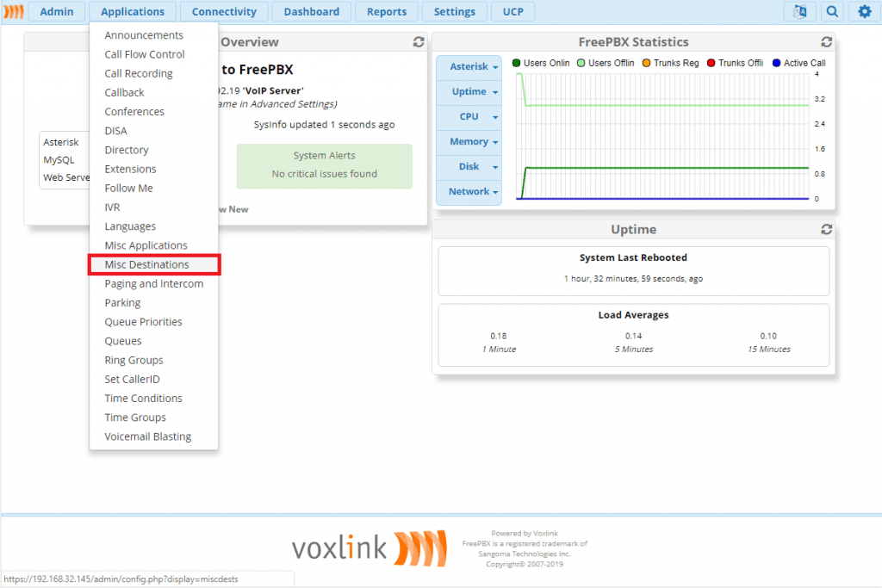Open Misc Applications

[153, 245]
